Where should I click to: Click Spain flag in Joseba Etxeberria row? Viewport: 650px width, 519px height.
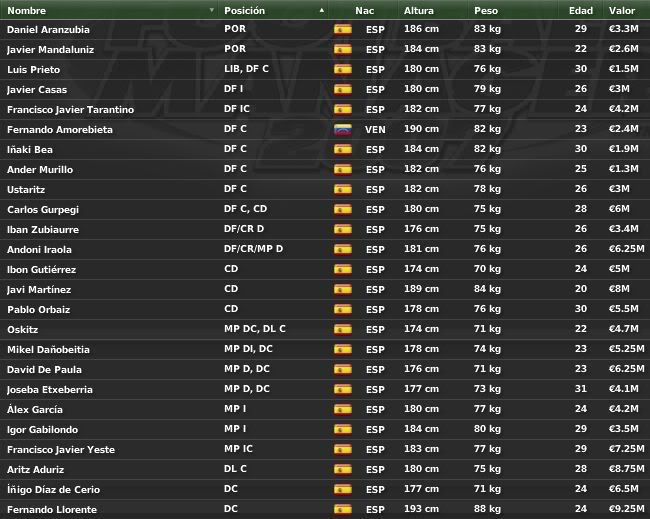click(x=343, y=389)
